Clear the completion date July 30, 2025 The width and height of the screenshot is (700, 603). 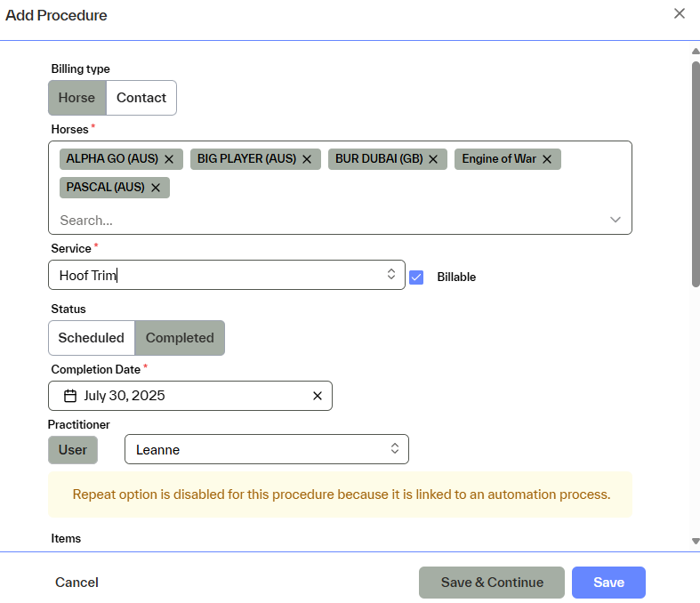click(318, 396)
